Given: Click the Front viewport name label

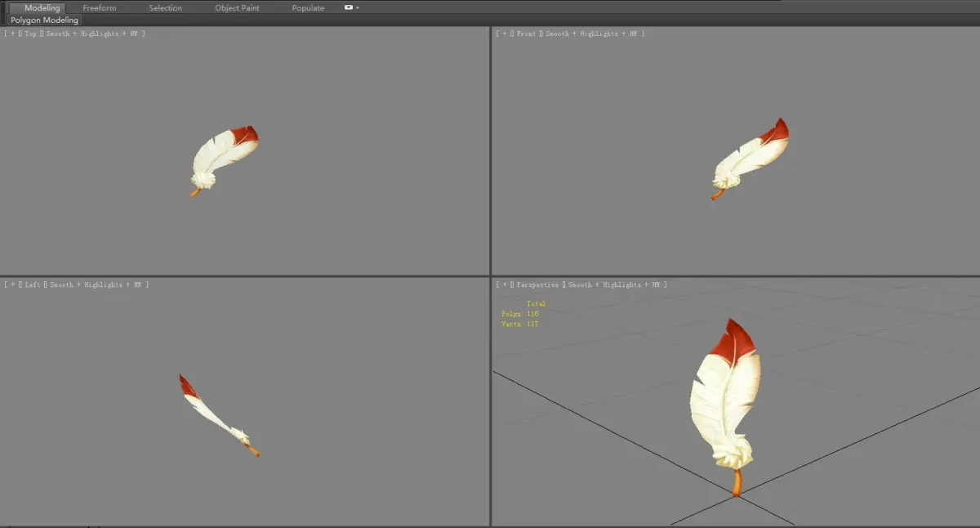Looking at the screenshot, I should 527,34.
